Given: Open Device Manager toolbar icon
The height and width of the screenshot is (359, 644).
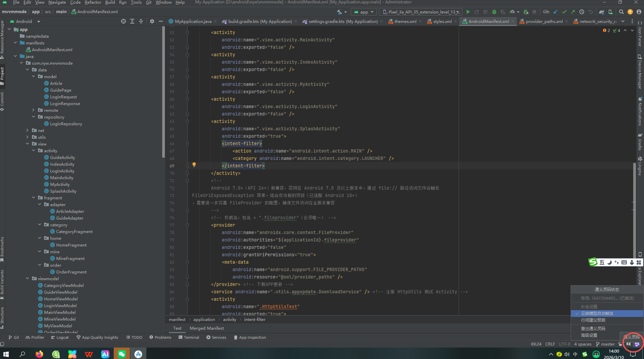Looking at the screenshot, I should pyautogui.click(x=610, y=12).
